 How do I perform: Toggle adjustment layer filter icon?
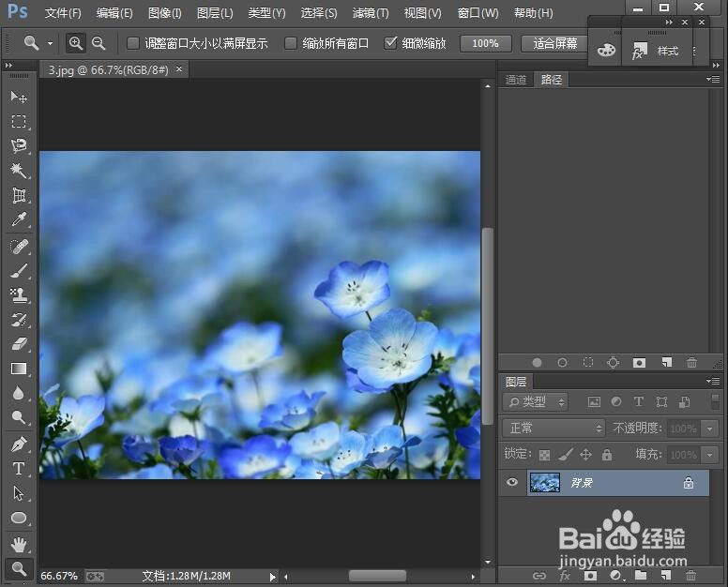616,402
